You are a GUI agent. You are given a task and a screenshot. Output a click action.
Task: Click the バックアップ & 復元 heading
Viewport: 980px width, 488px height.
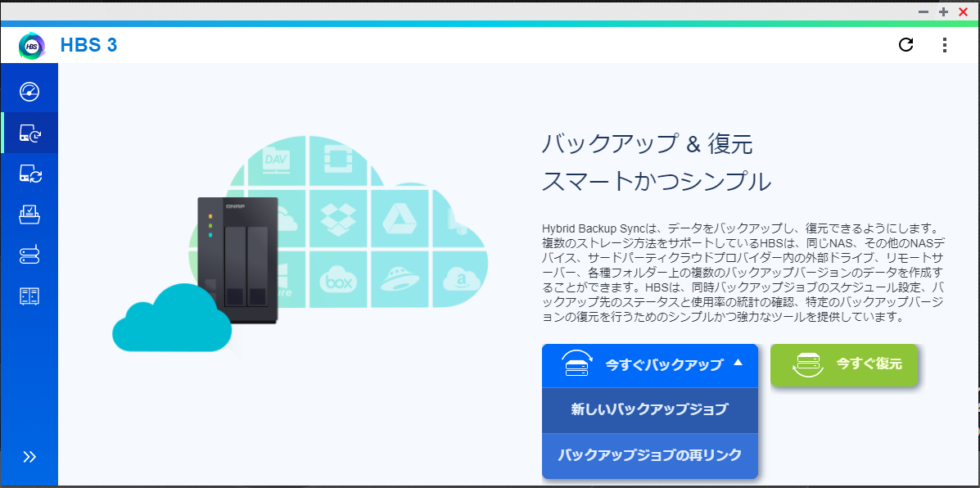(647, 145)
